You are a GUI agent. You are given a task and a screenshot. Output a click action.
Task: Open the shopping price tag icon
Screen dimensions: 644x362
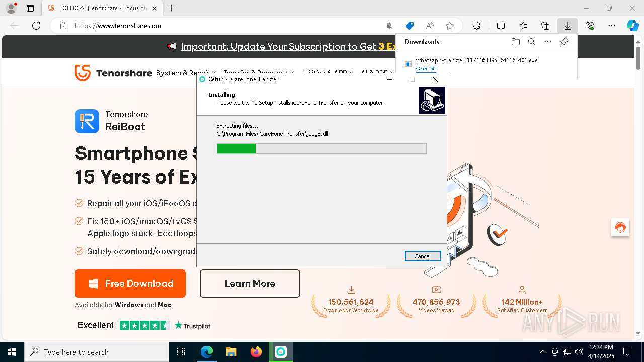pyautogui.click(x=410, y=26)
